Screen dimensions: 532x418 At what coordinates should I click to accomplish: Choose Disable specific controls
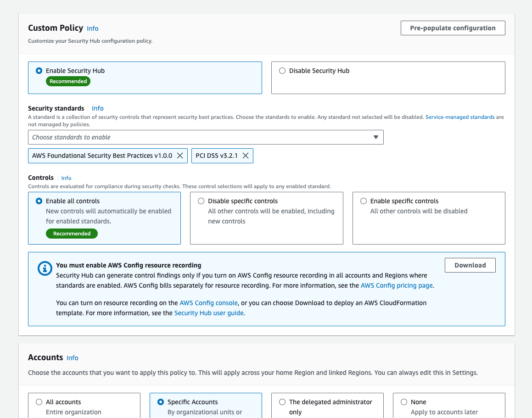coord(201,201)
